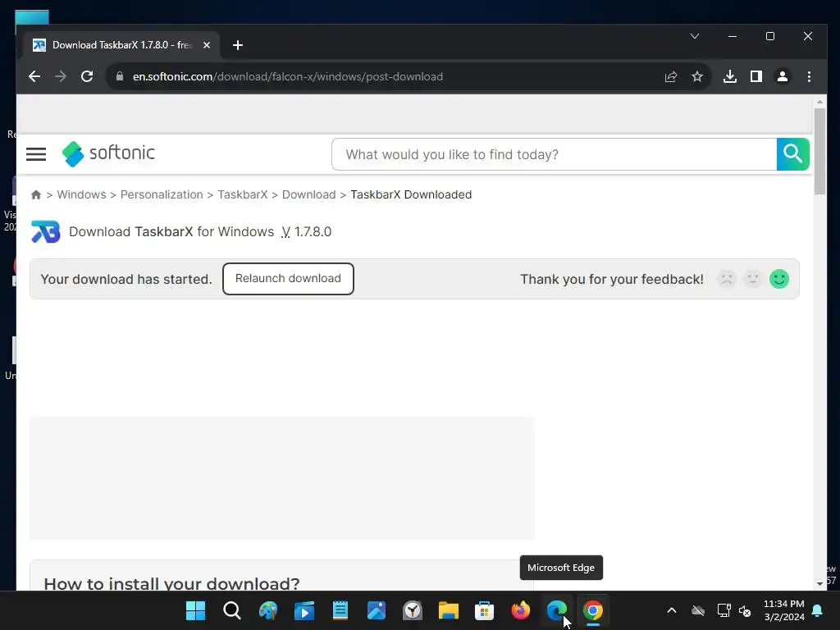Click the scrollbar down arrow
Screen dimensions: 840x630
point(819,584)
